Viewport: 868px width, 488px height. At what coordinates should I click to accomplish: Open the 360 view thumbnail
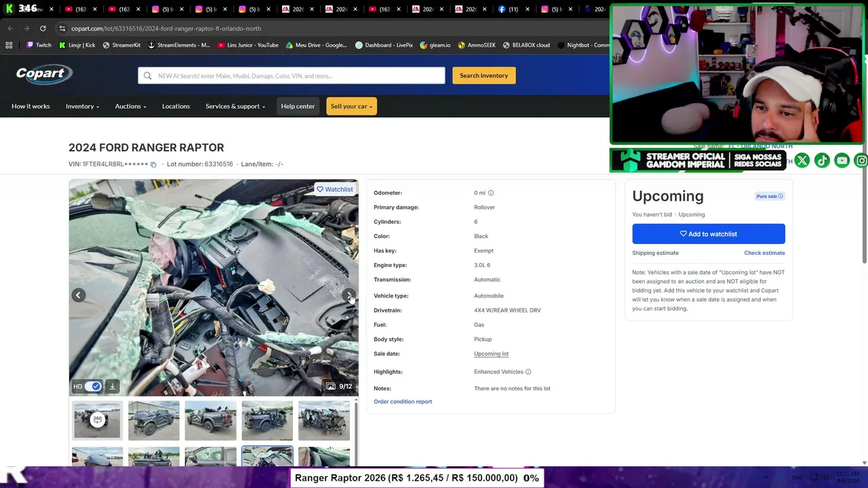point(98,420)
